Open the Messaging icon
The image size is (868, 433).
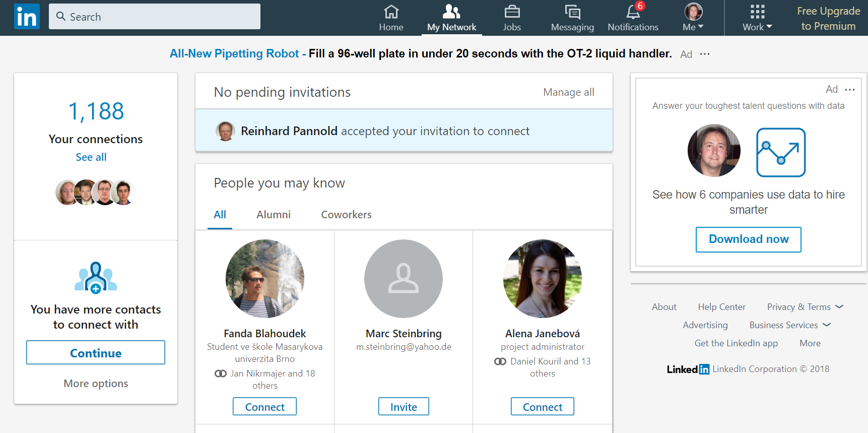(x=572, y=12)
